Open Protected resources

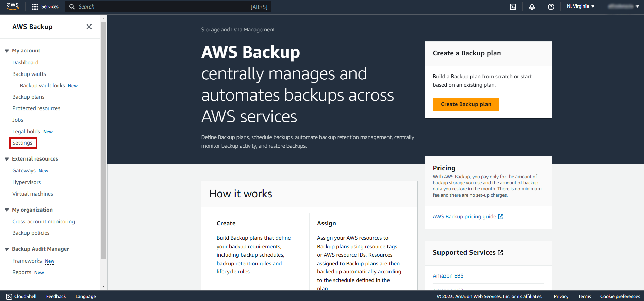click(x=36, y=108)
